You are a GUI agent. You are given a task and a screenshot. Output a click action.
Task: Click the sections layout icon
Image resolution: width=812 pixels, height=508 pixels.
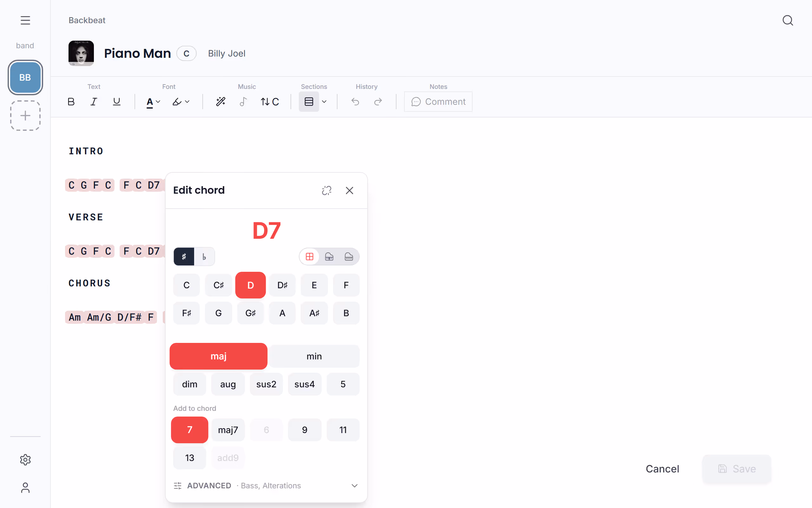point(309,102)
